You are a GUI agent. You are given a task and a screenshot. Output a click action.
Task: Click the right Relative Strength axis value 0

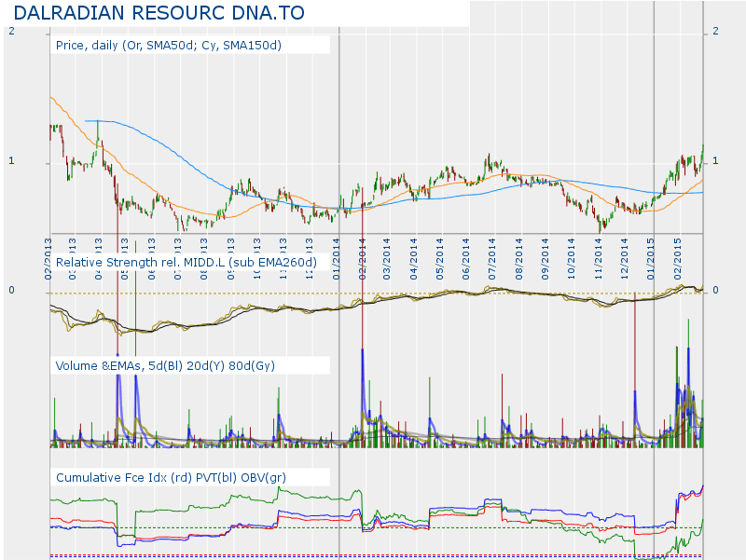pyautogui.click(x=715, y=291)
